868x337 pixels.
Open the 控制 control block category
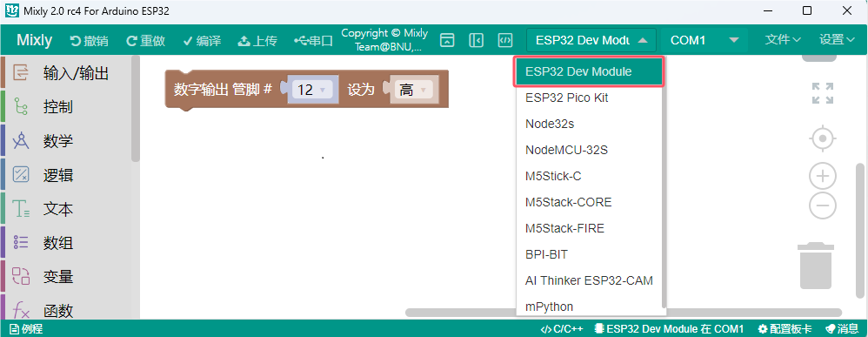pos(65,106)
